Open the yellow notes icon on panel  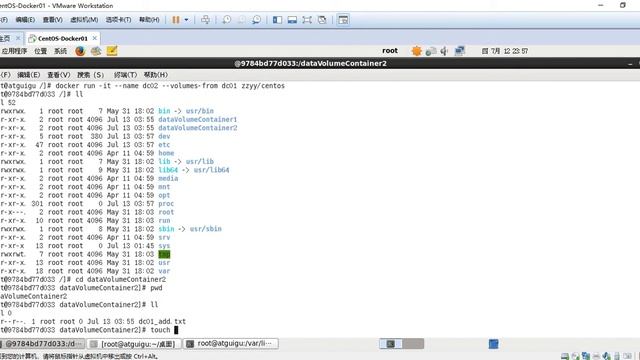click(x=112, y=51)
